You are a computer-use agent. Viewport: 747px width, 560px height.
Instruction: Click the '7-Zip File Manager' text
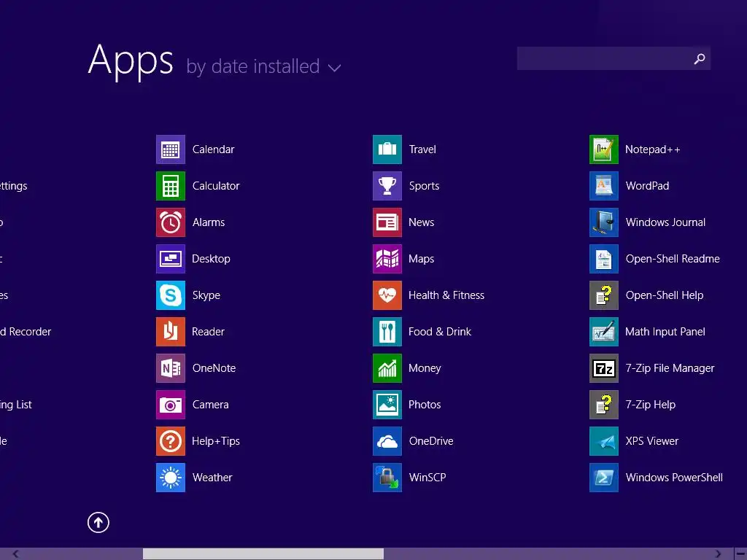(x=670, y=368)
